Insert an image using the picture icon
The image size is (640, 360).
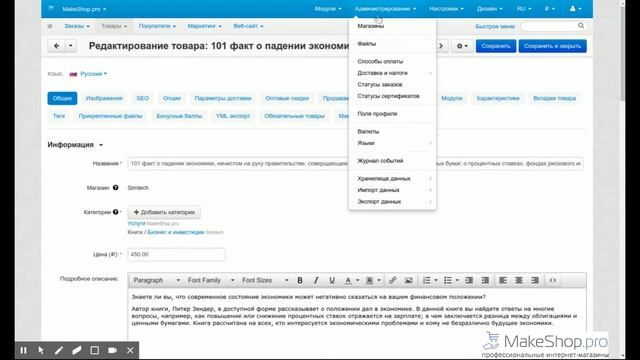coord(408,280)
